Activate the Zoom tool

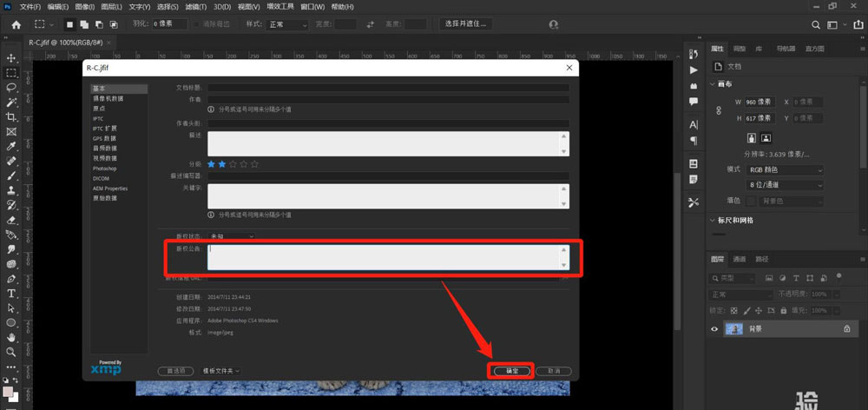pos(12,353)
